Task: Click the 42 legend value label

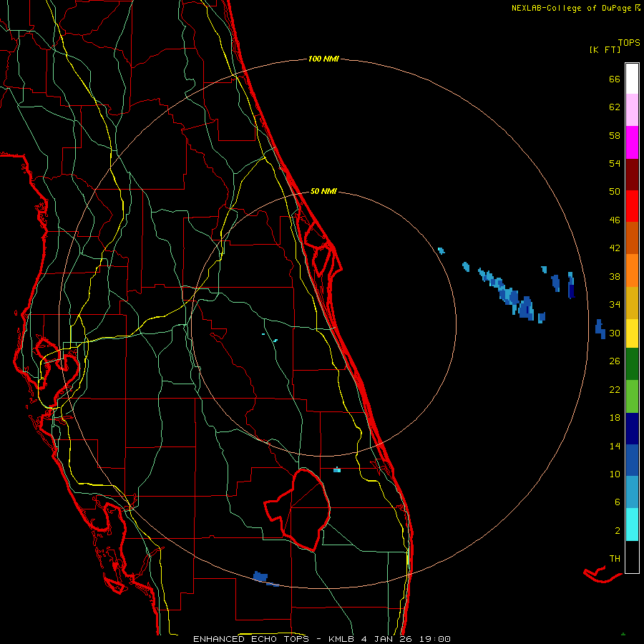Action: pyautogui.click(x=615, y=248)
